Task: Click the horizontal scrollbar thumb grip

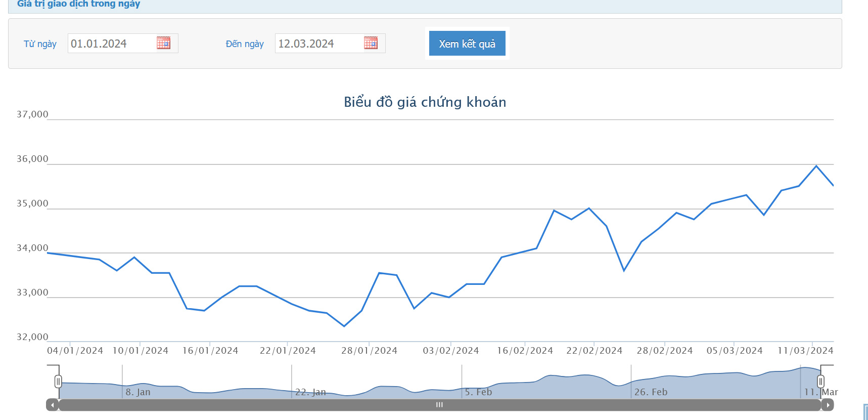Action: (439, 405)
